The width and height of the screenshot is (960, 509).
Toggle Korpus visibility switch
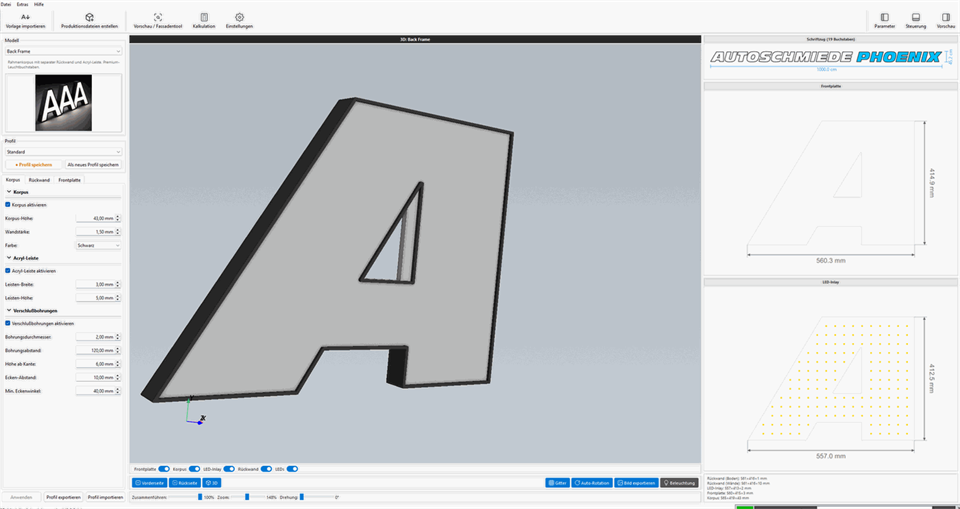coord(194,469)
